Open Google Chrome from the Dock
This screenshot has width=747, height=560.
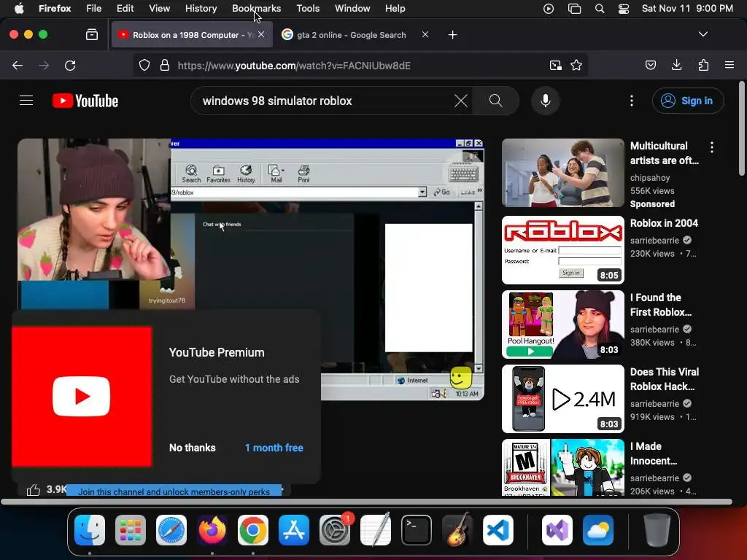coord(253,530)
